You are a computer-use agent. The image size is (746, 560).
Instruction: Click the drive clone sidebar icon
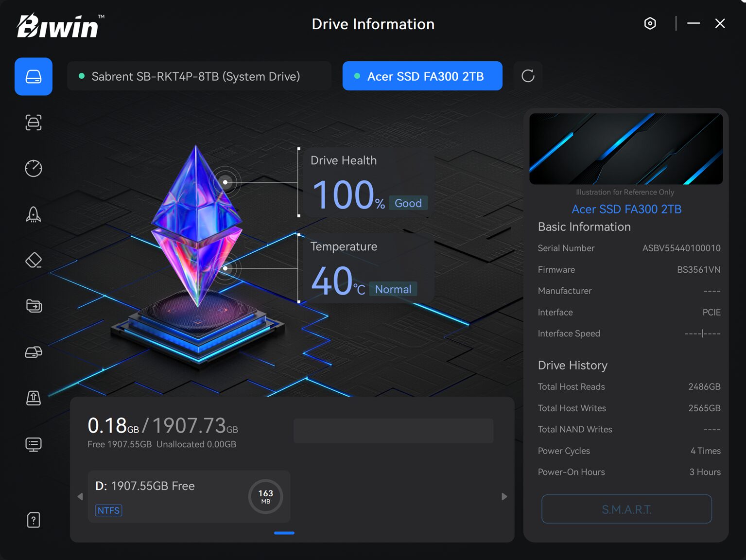pyautogui.click(x=34, y=352)
